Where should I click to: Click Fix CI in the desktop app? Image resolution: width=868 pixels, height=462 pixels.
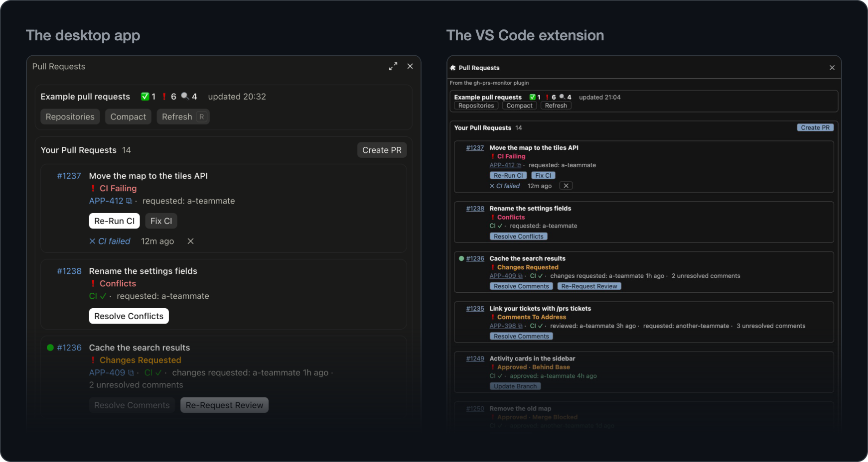161,221
